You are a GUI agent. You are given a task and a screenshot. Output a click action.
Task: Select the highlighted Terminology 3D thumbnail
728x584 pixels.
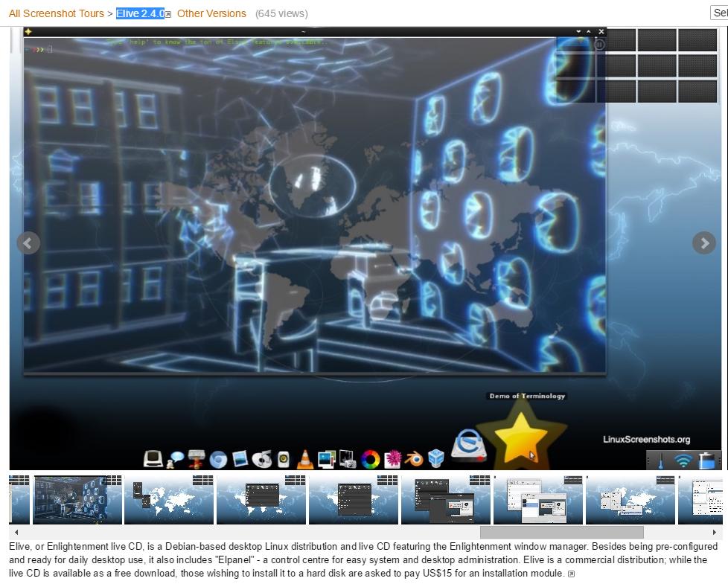click(x=77, y=500)
